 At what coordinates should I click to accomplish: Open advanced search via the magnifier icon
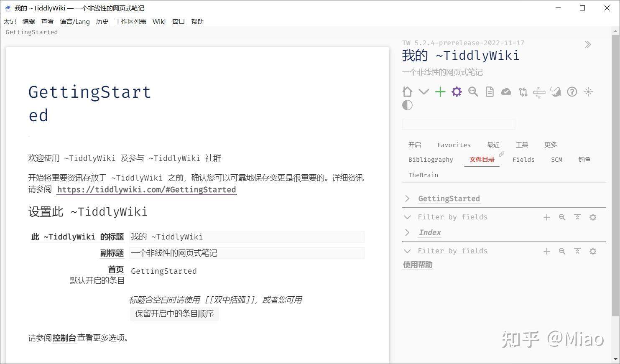473,92
